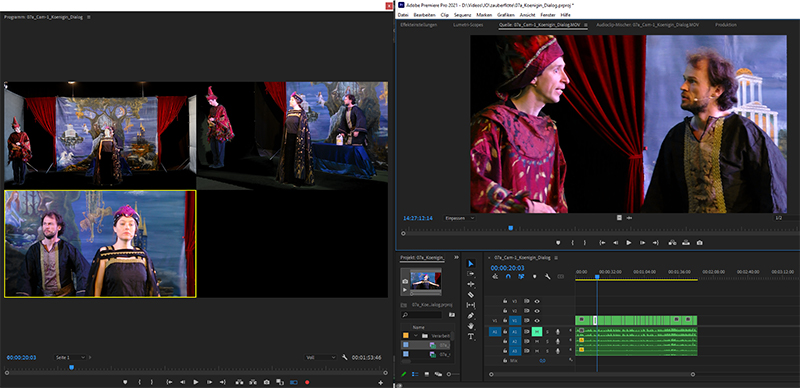Viewport: 800px width, 388px height.
Task: Switch to the Produktion tab
Action: [x=726, y=25]
